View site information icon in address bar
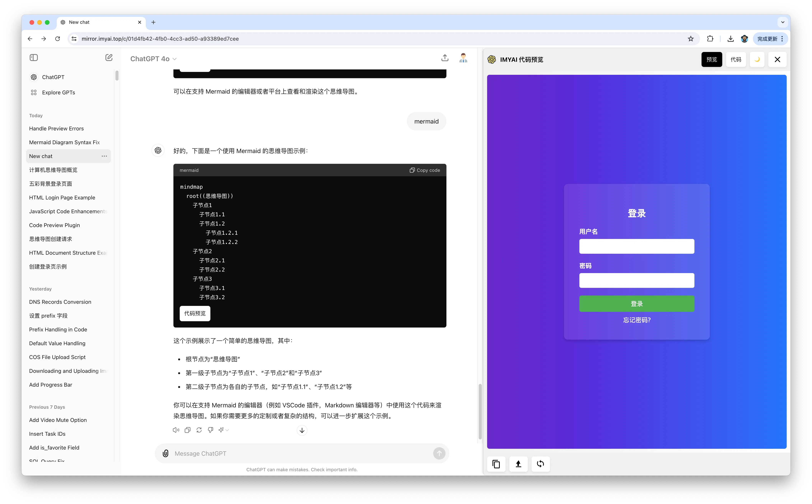Viewport: 812px width, 504px height. (74, 39)
